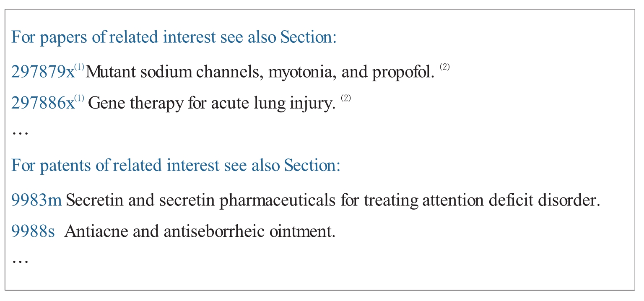The width and height of the screenshot is (644, 301).
Task: Click superscript (2) after propofol
Action: 444,67
